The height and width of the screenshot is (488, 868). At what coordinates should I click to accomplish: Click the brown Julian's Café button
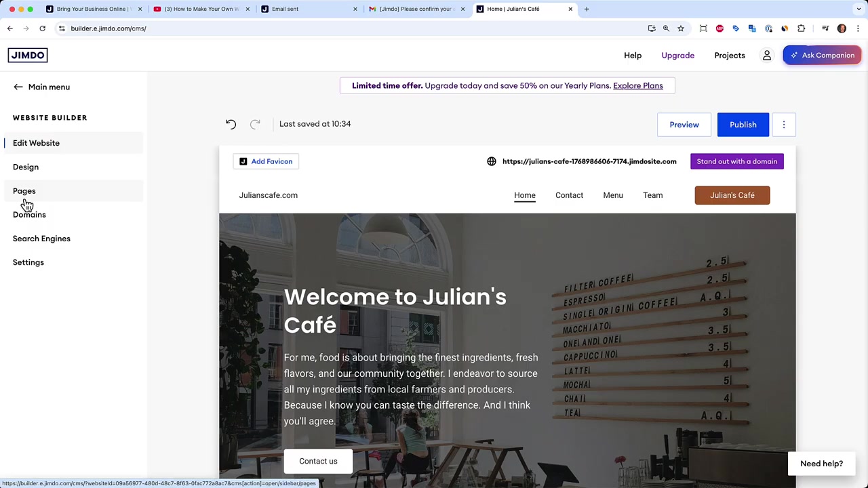732,195
